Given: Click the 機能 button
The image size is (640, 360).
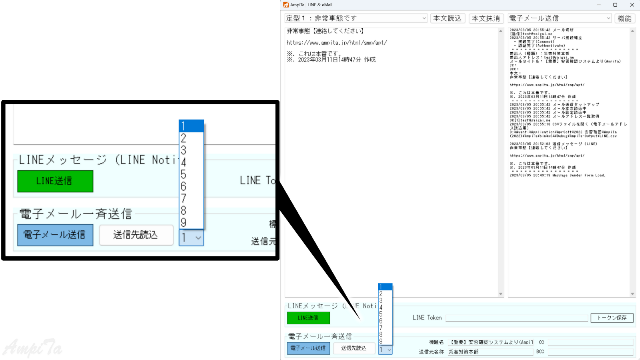Looking at the screenshot, I should click(x=624, y=18).
